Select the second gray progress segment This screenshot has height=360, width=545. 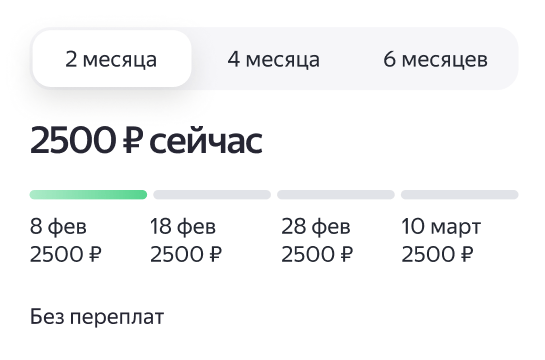(212, 195)
